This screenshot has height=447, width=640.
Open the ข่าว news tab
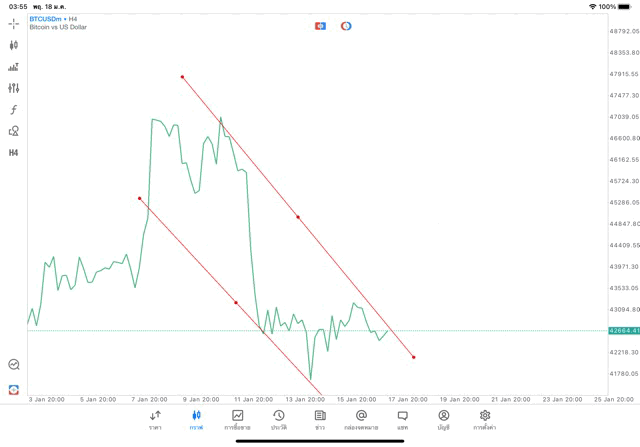320,420
